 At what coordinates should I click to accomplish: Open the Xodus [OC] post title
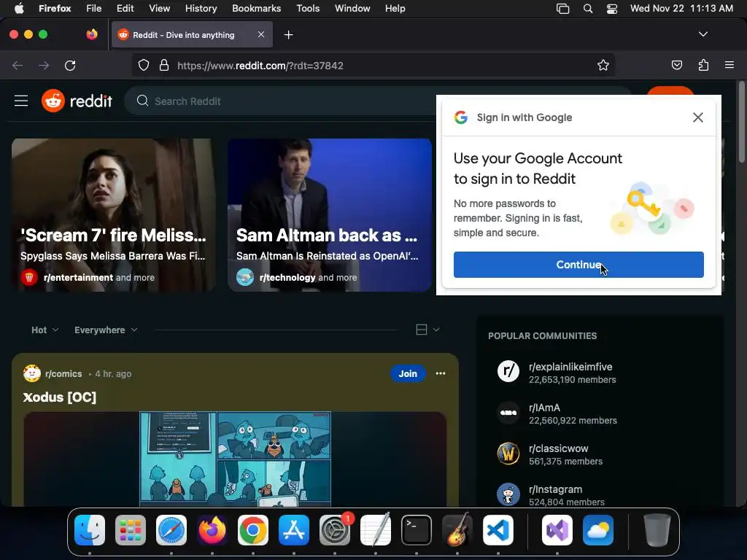tap(60, 397)
